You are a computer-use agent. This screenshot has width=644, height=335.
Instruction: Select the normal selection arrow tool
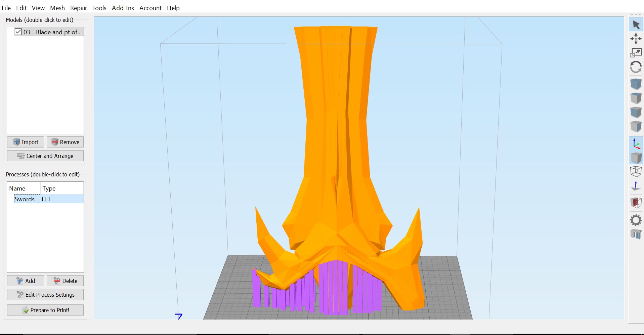coord(636,25)
